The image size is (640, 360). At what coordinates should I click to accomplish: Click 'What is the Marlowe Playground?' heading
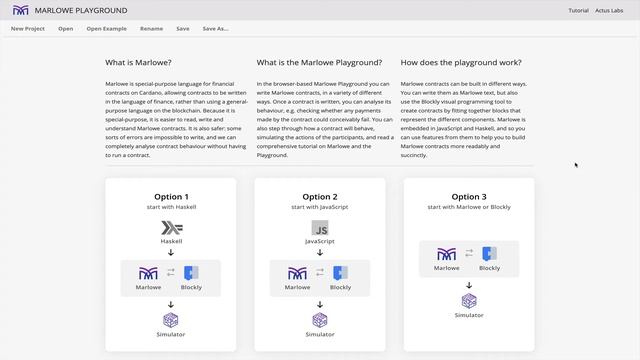point(320,62)
